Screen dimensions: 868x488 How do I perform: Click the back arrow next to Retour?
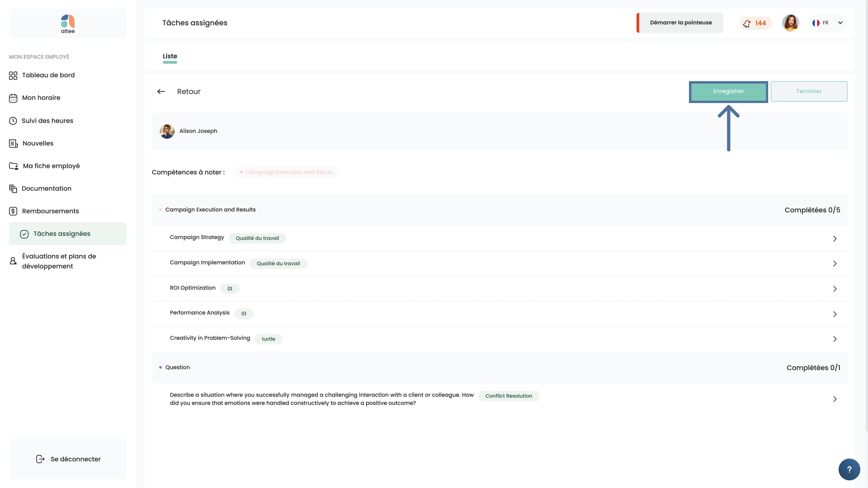[161, 92]
